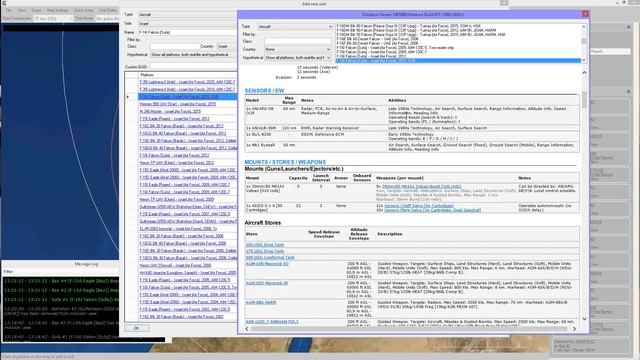Image resolution: width=640 pixels, height=360 pixels.
Task: Open 500 USG Conformal Tank store link
Action: click(270, 258)
